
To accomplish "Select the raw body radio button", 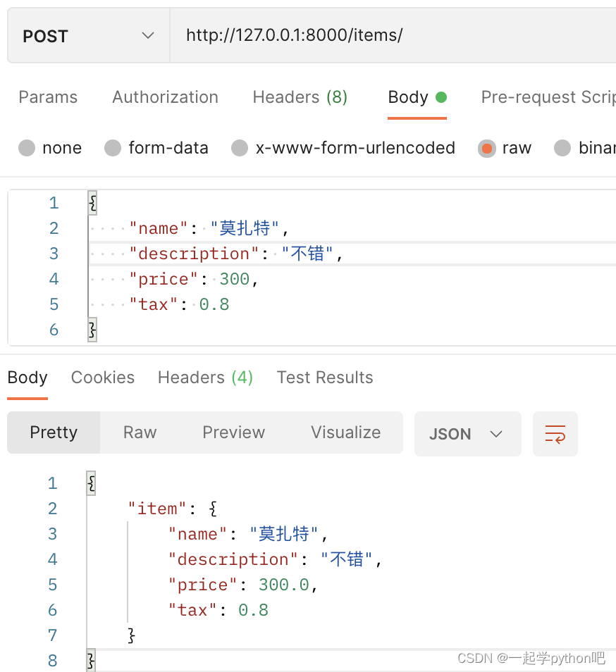I will pos(486,148).
